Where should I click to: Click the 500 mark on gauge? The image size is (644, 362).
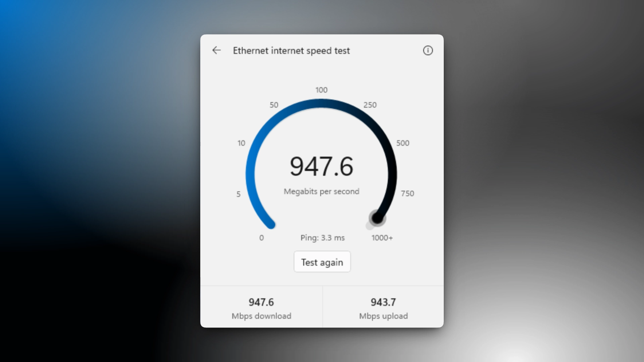coord(402,143)
